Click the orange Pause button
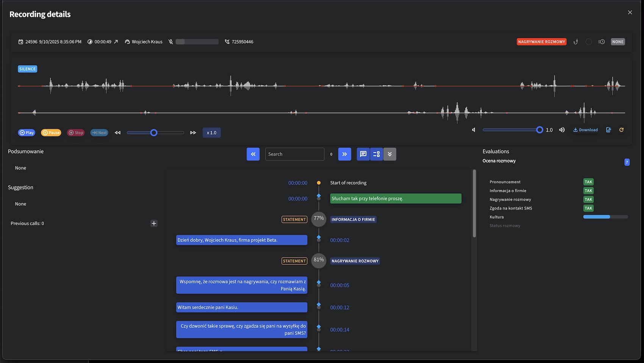Screen dimensions: 644x363 point(51,133)
